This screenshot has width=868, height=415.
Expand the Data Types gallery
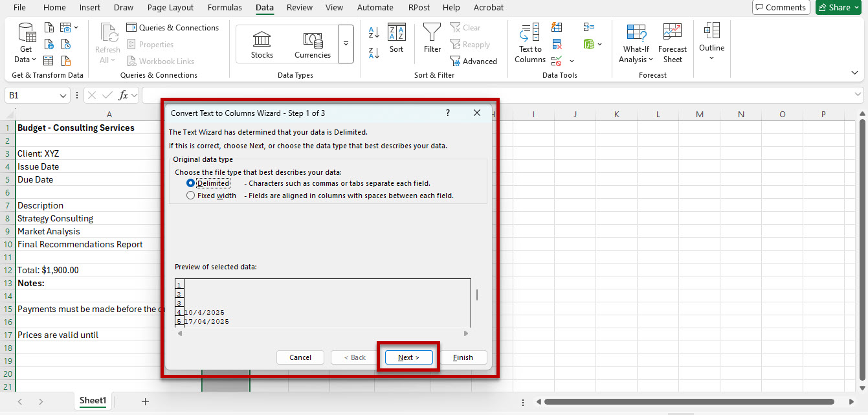click(x=346, y=44)
